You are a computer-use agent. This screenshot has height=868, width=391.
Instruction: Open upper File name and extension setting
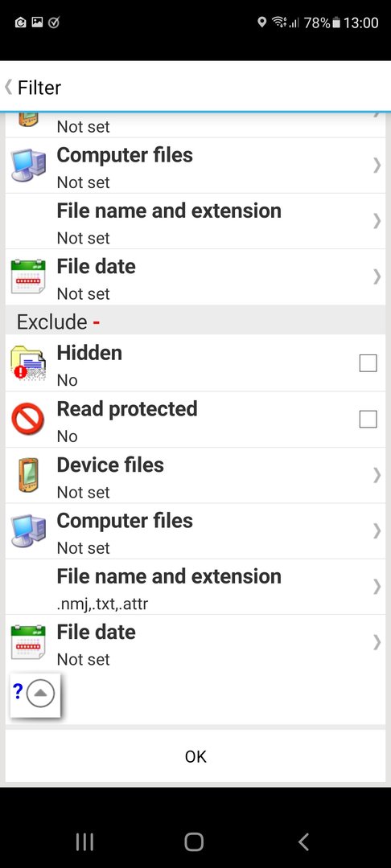(195, 221)
